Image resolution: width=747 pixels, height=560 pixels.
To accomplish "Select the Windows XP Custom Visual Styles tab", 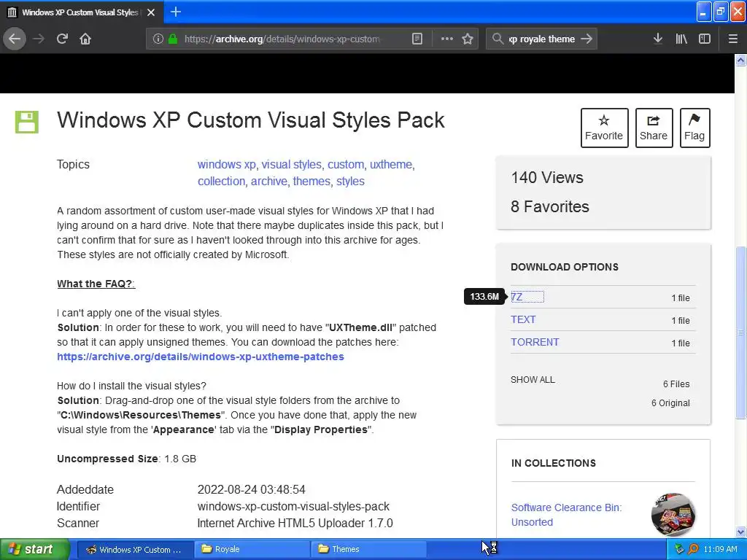I will (81, 12).
